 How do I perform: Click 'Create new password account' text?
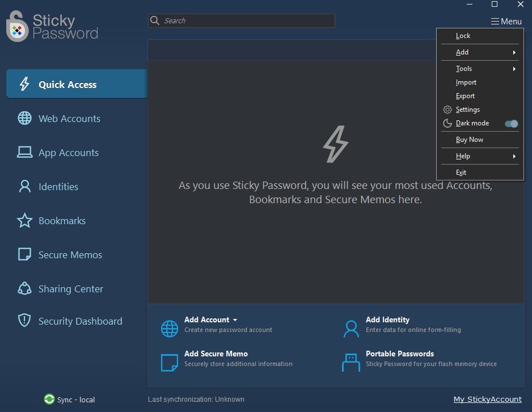tap(229, 330)
